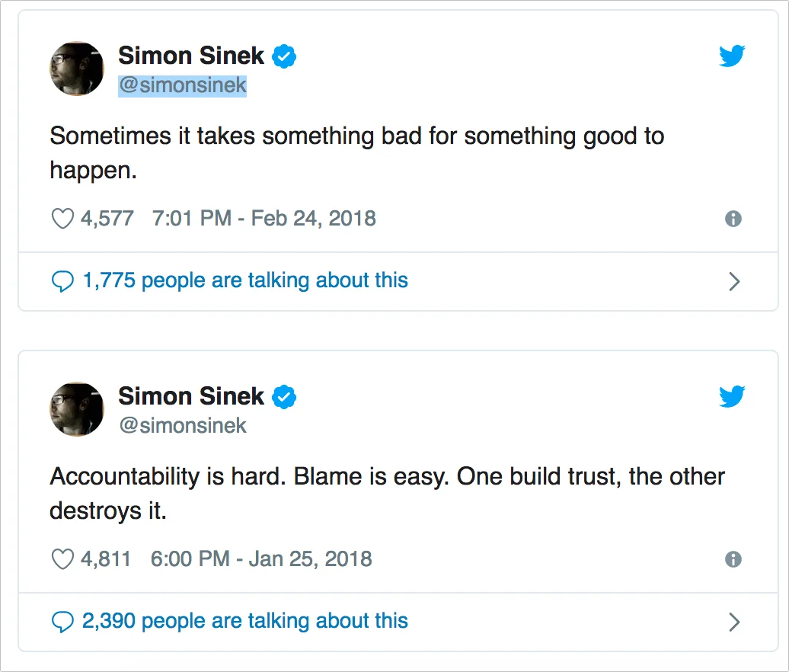Image resolution: width=789 pixels, height=672 pixels.
Task: Select the @simonsinek handle on the second tweet
Action: click(x=183, y=426)
